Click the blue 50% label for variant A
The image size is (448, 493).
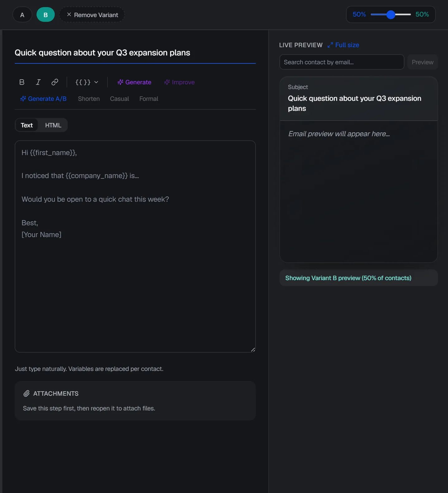tap(359, 14)
